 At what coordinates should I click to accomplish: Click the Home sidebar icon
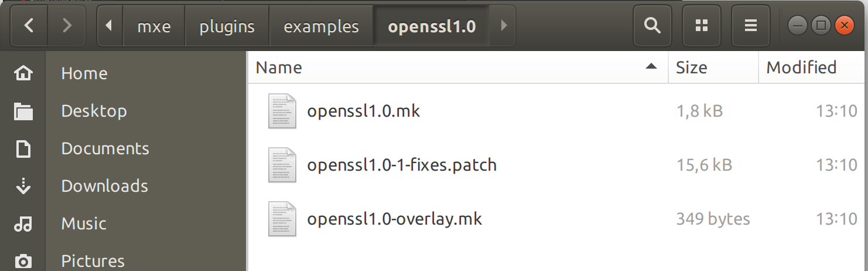23,73
